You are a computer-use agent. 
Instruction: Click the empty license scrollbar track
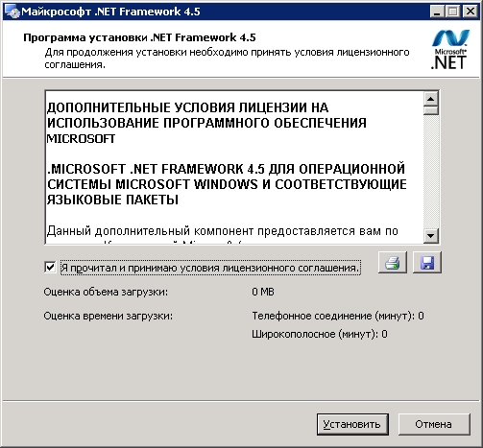(430, 172)
